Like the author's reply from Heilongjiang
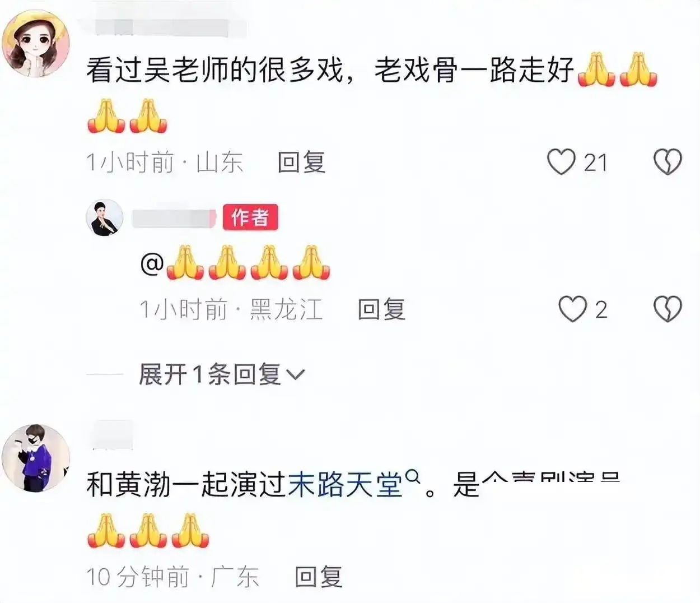Screen dimensions: 700x603 (x=572, y=309)
